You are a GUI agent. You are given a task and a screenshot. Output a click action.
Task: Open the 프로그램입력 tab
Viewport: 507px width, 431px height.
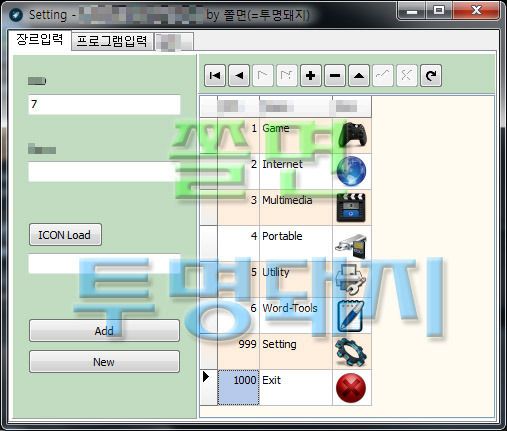[112, 41]
